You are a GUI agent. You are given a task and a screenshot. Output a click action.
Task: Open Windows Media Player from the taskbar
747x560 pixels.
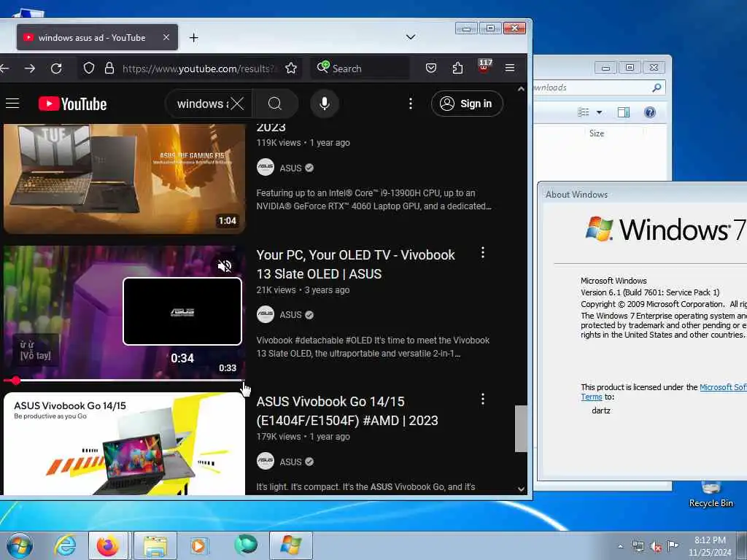click(x=198, y=545)
